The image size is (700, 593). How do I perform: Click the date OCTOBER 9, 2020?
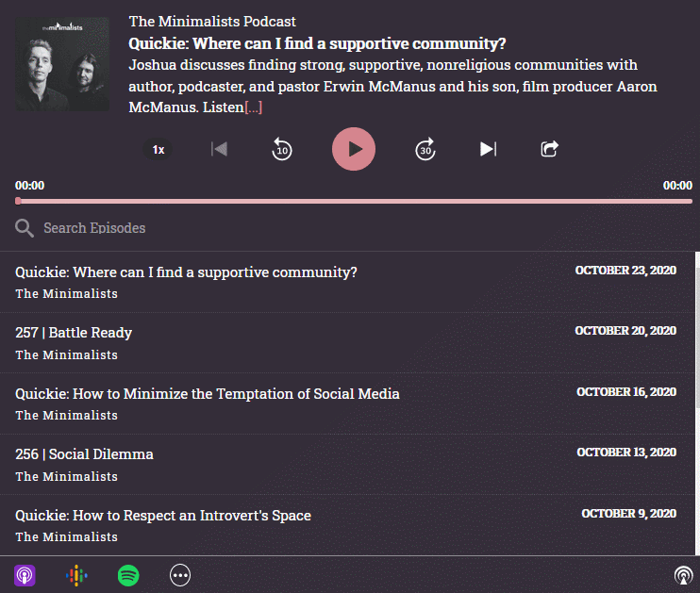pos(628,514)
